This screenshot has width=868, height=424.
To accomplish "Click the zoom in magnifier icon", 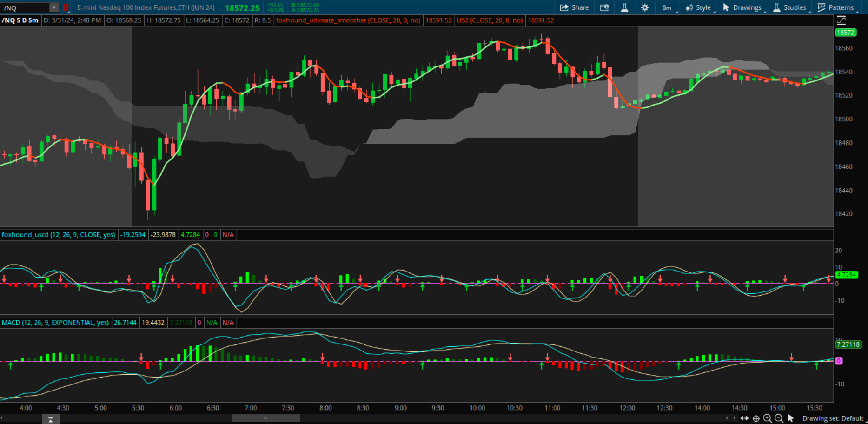I will [768, 418].
